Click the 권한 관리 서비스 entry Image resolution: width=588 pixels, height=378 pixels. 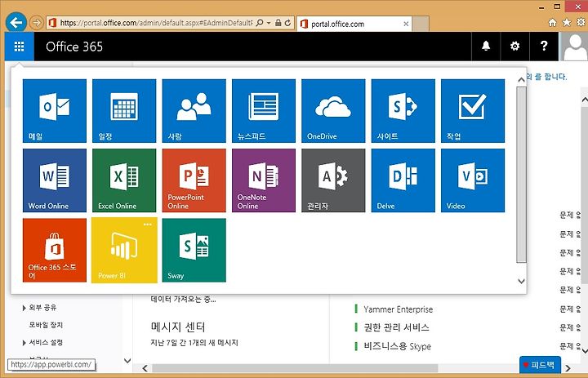(x=396, y=327)
